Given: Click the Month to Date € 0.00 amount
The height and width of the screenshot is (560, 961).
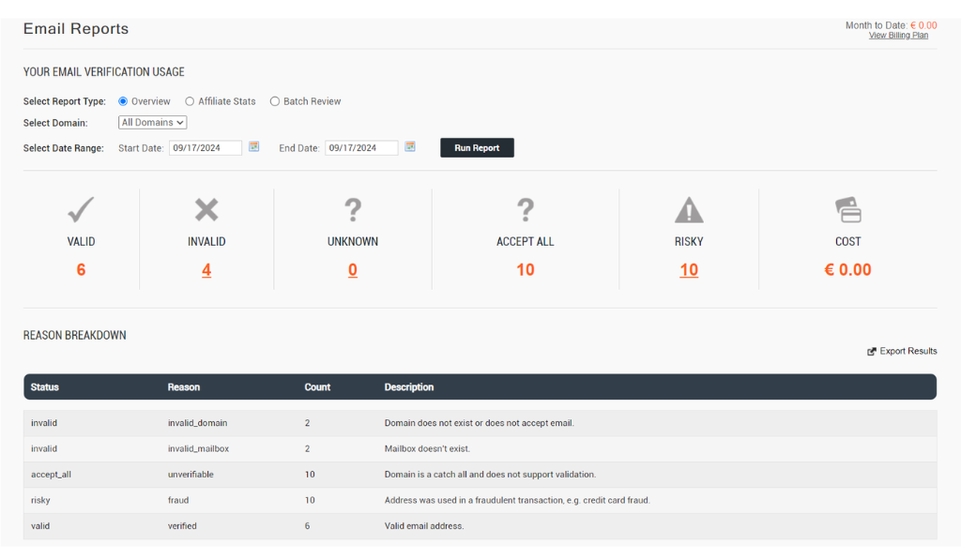Looking at the screenshot, I should 923,25.
